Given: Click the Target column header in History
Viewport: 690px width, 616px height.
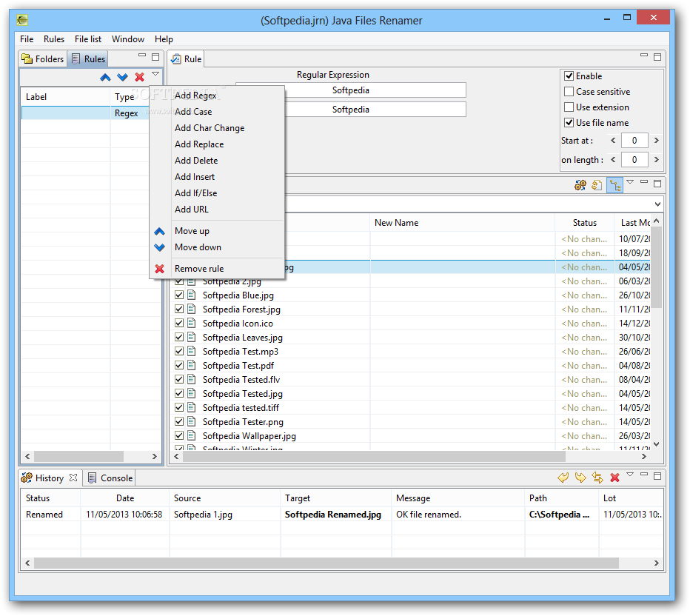Looking at the screenshot, I should (x=335, y=498).
